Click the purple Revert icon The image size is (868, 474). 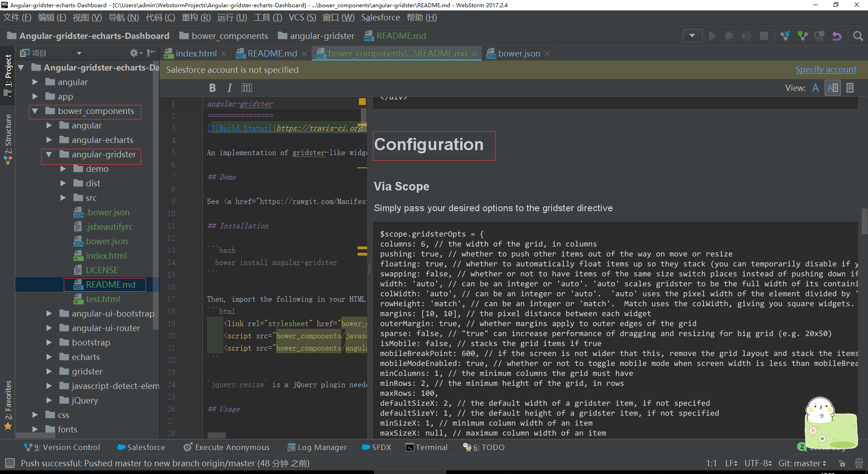click(x=837, y=36)
